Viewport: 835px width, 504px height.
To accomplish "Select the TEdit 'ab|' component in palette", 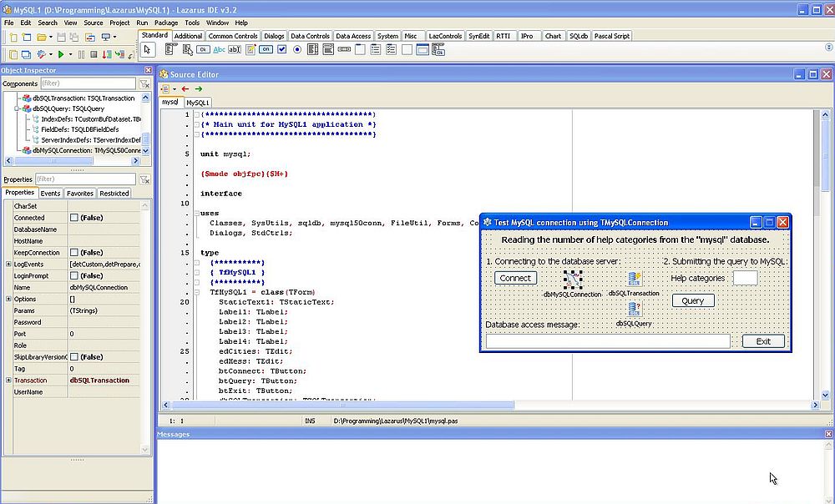I will pyautogui.click(x=235, y=49).
